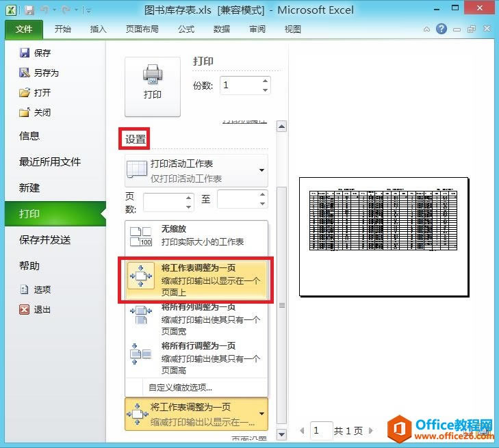Click the Excel application icon in title bar
The image size is (499, 448).
point(11,10)
